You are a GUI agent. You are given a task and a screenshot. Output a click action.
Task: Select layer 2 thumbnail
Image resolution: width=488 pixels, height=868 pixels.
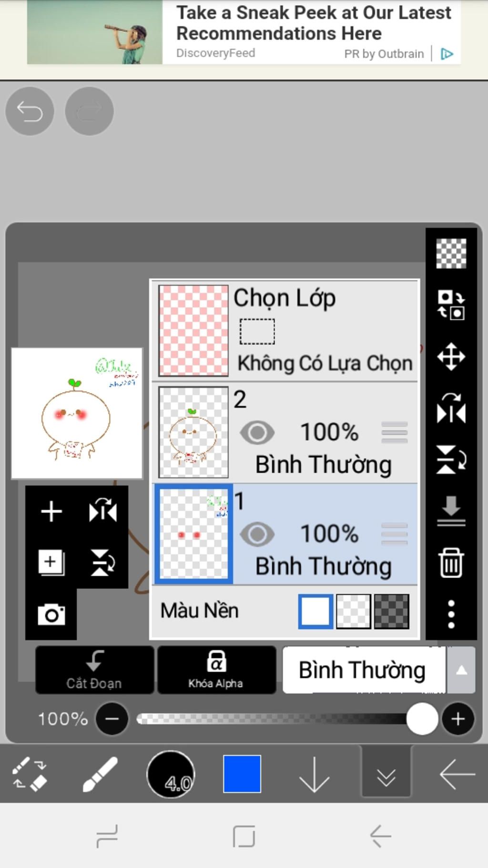point(193,432)
